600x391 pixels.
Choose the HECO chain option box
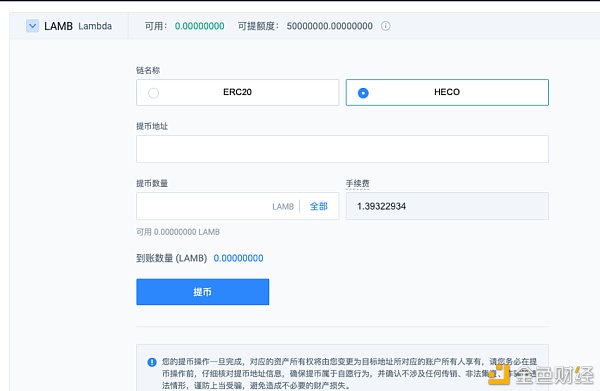447,93
